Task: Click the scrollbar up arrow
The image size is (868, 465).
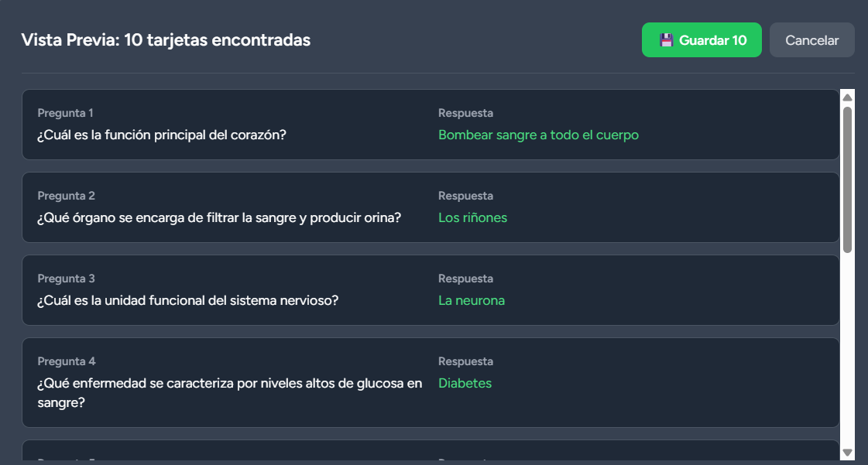Action: (847, 97)
